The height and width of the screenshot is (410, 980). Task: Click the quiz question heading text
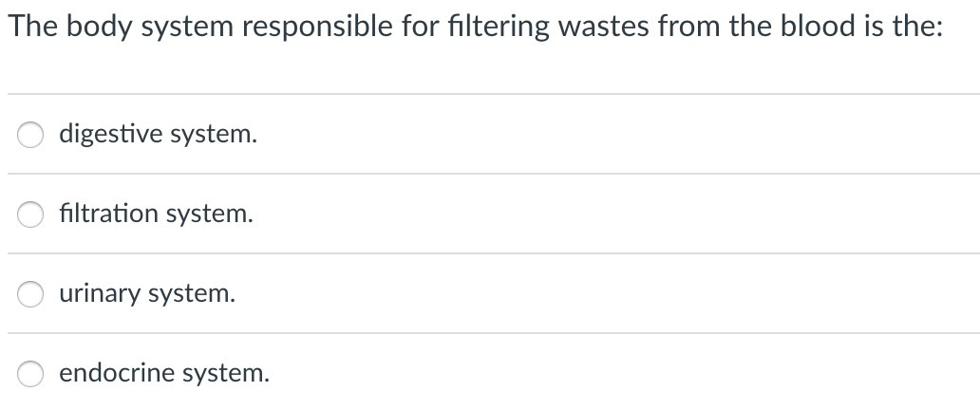tap(475, 28)
